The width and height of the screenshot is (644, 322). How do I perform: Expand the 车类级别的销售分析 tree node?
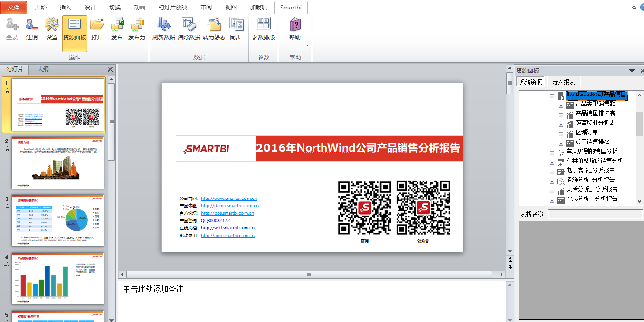point(552,153)
